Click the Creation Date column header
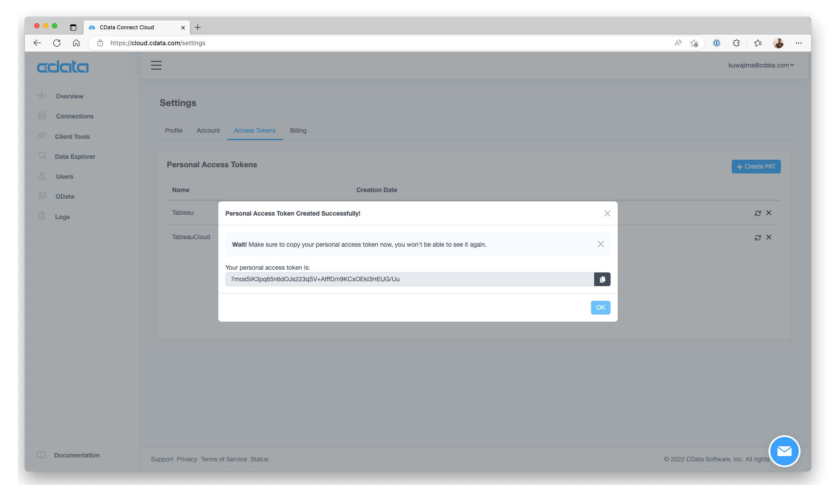This screenshot has height=504, width=836. click(x=377, y=190)
